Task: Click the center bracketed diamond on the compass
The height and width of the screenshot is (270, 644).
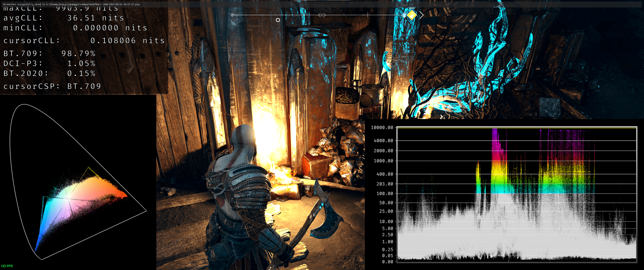Action: (x=322, y=15)
